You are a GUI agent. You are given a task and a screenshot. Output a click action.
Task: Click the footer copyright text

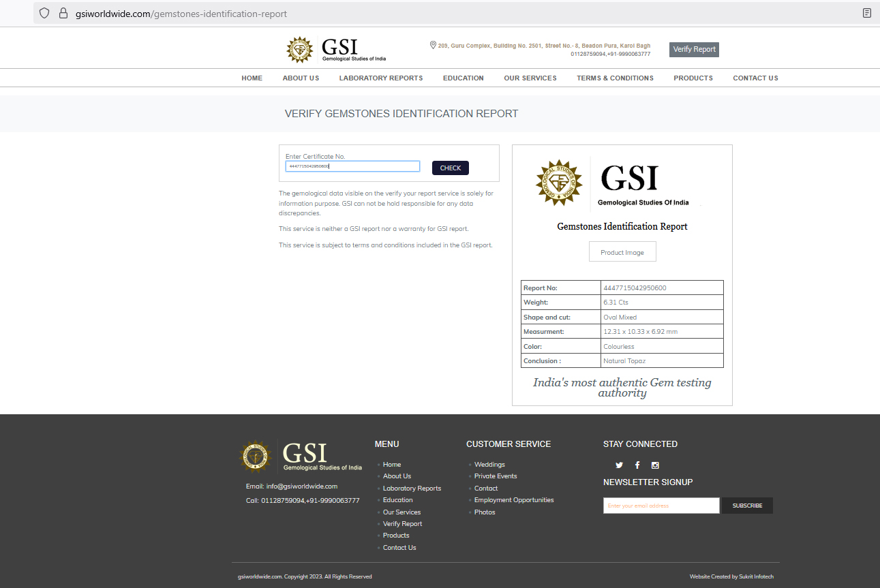tap(305, 576)
